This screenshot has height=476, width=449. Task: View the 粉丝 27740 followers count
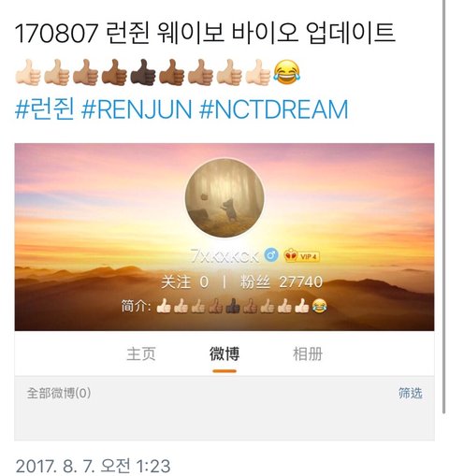point(282,282)
